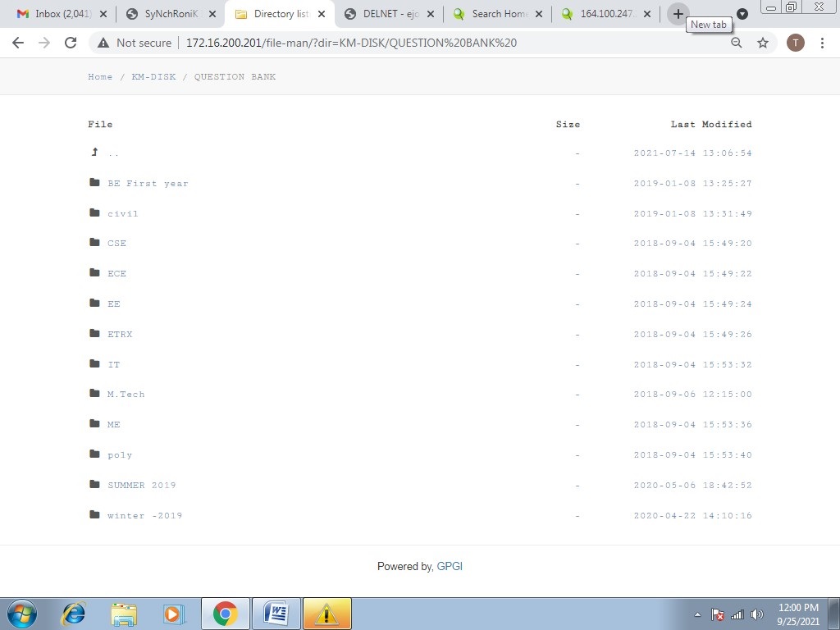Click the Not secure warning icon
The image size is (840, 630).
click(x=103, y=43)
